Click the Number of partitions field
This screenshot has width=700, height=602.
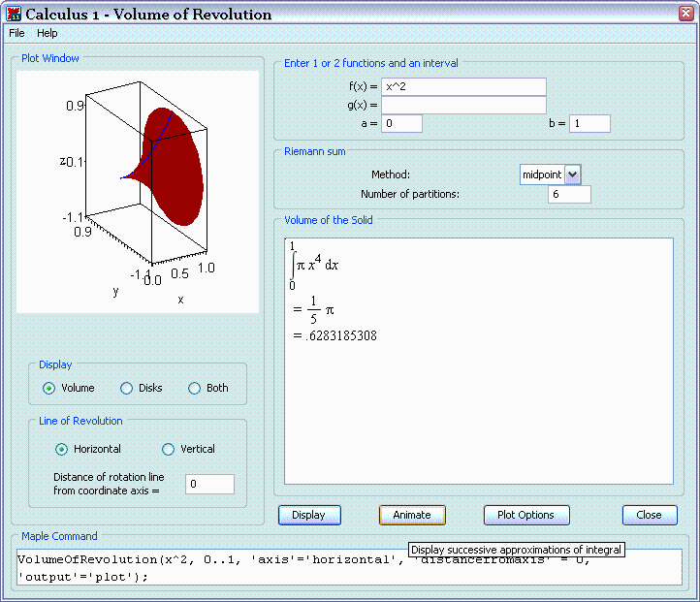pos(568,195)
